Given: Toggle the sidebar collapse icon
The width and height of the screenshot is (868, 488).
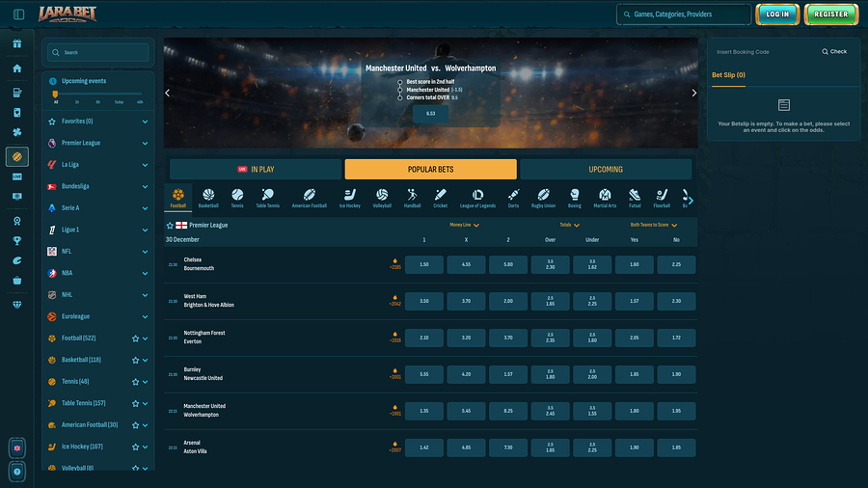Looking at the screenshot, I should coord(19,14).
